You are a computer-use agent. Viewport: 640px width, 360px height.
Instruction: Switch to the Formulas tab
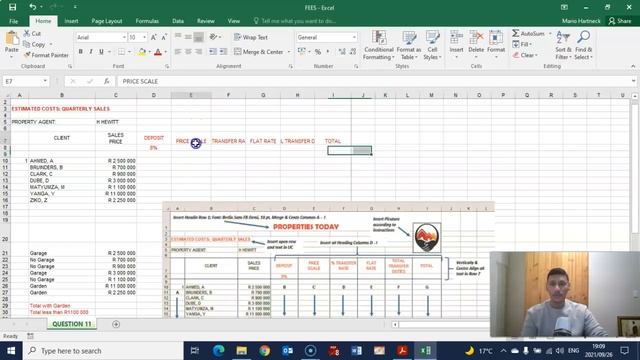[147, 21]
